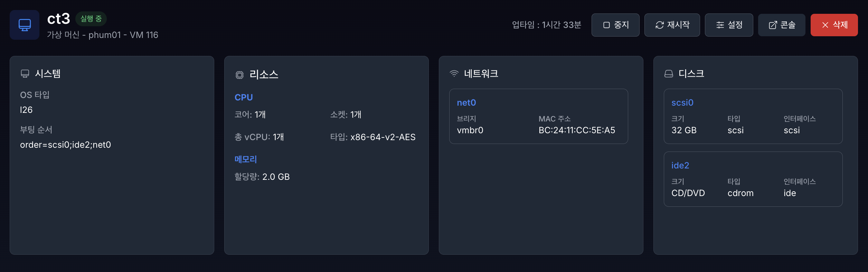This screenshot has height=272, width=868.
Task: Click the CPU chip icon on the 리소스 panel
Action: (239, 74)
